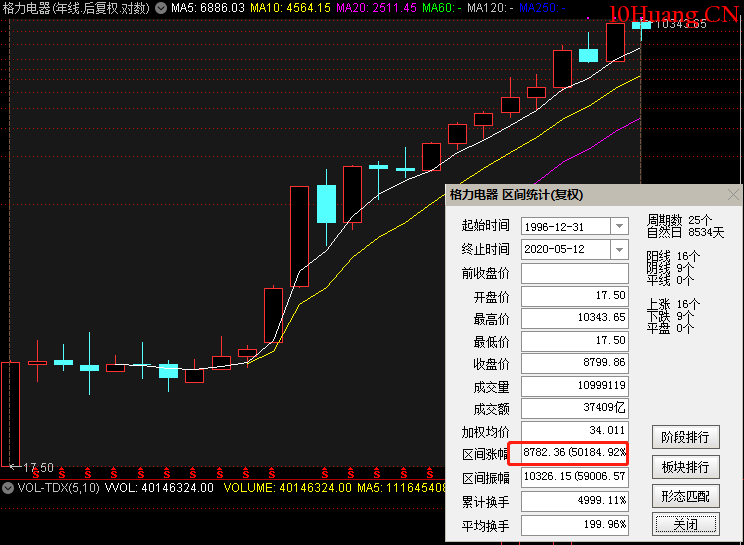Click the 格力电器(年线.后复权.对数) chart title
This screenshot has width=744, height=545.
tap(76, 8)
